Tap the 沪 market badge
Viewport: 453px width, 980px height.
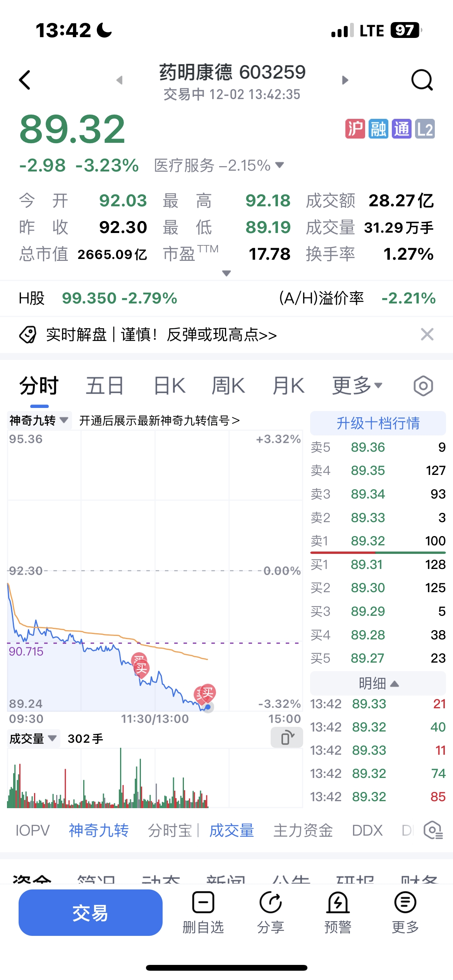point(355,129)
